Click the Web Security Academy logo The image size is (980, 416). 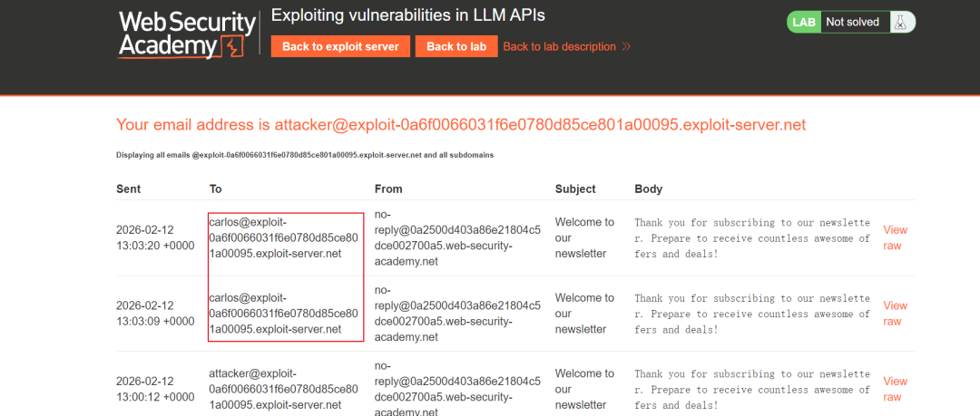(x=187, y=35)
